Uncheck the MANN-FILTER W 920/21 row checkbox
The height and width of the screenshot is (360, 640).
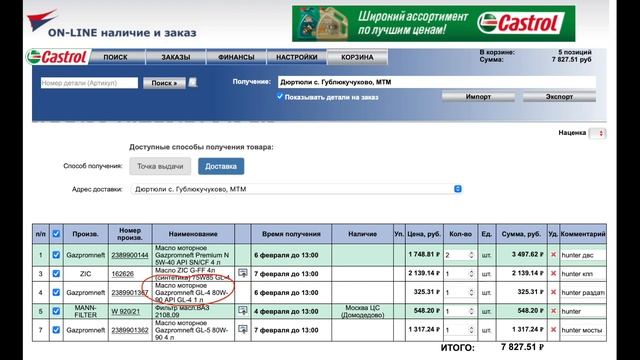coord(56,311)
